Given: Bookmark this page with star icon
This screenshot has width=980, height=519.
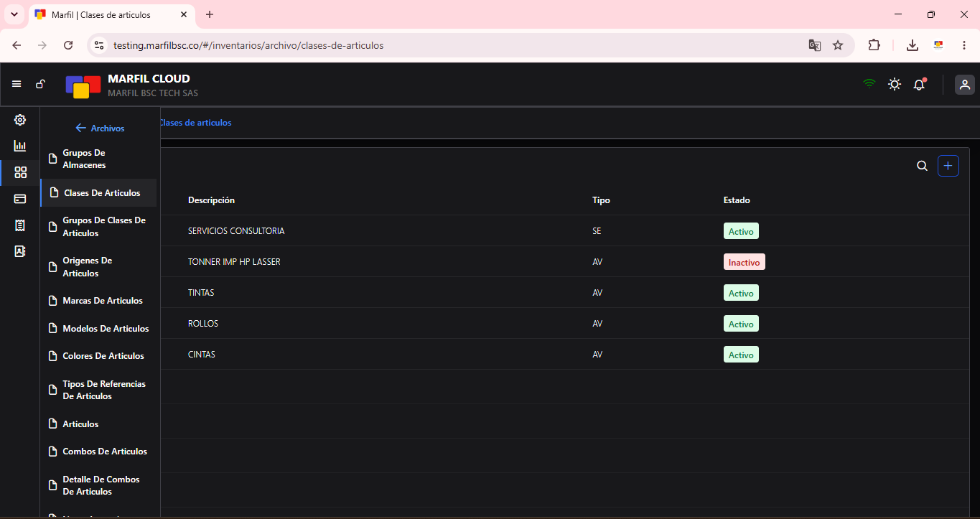Looking at the screenshot, I should click(838, 45).
